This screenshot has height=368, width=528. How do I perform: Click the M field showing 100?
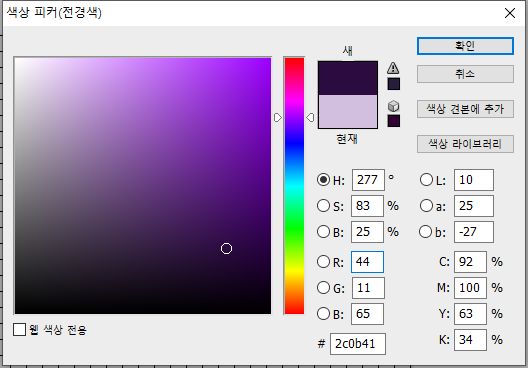click(470, 288)
